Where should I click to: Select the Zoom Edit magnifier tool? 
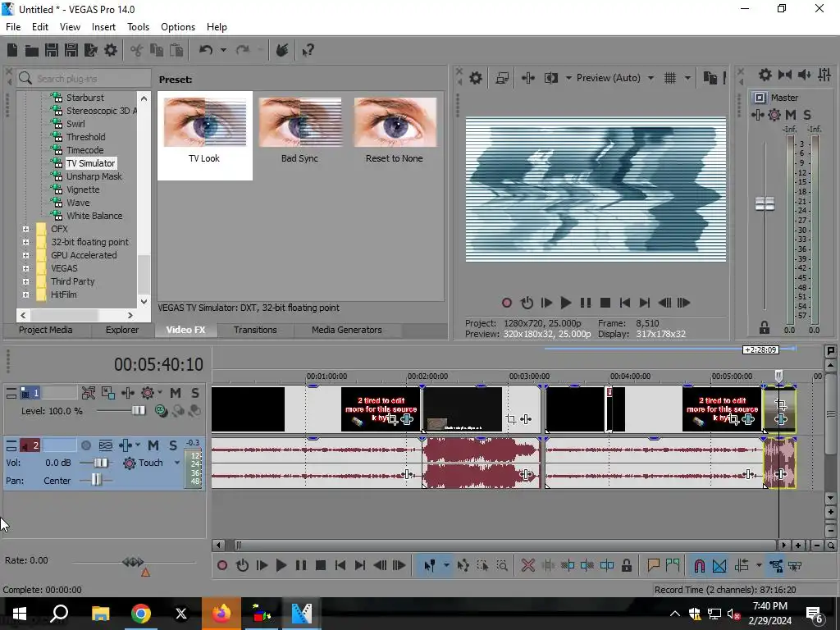[502, 565]
